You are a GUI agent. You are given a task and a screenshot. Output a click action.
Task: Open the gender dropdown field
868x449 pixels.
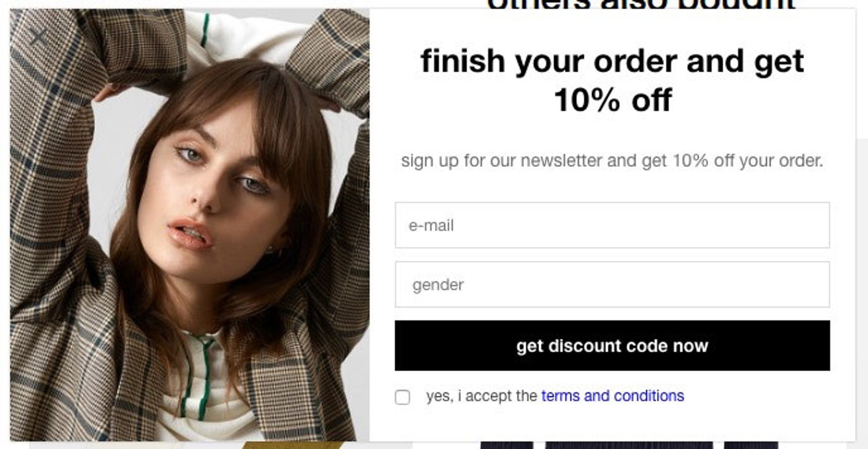(612, 284)
